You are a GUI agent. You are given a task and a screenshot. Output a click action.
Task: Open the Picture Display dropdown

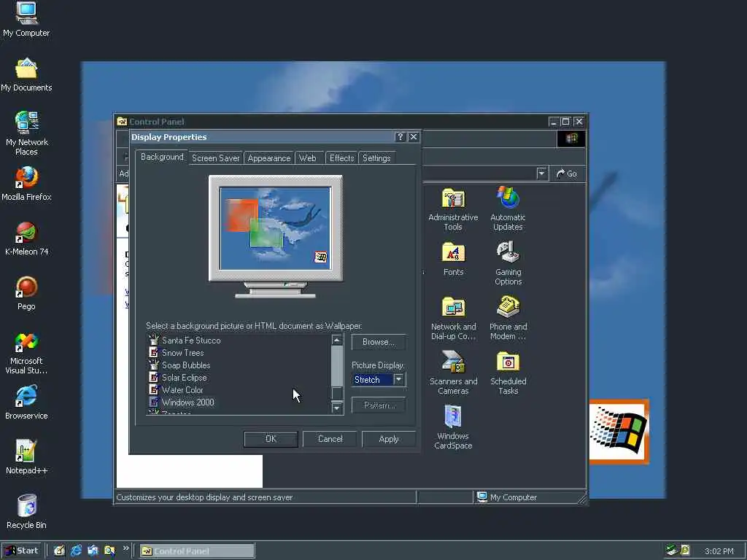point(399,379)
